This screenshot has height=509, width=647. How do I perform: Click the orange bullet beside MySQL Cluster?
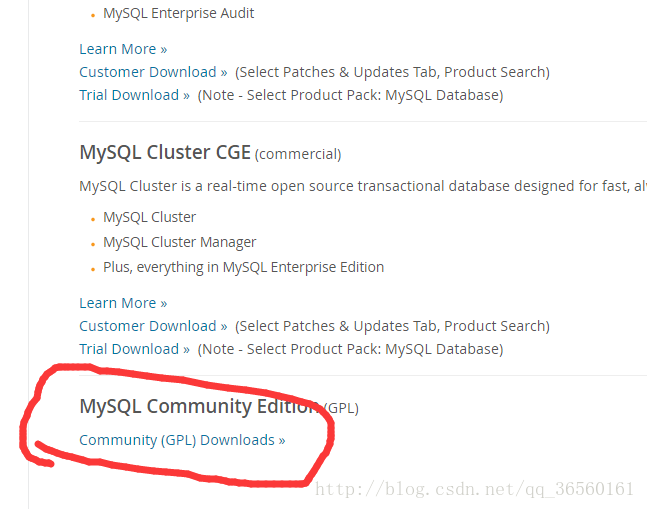click(x=94, y=218)
